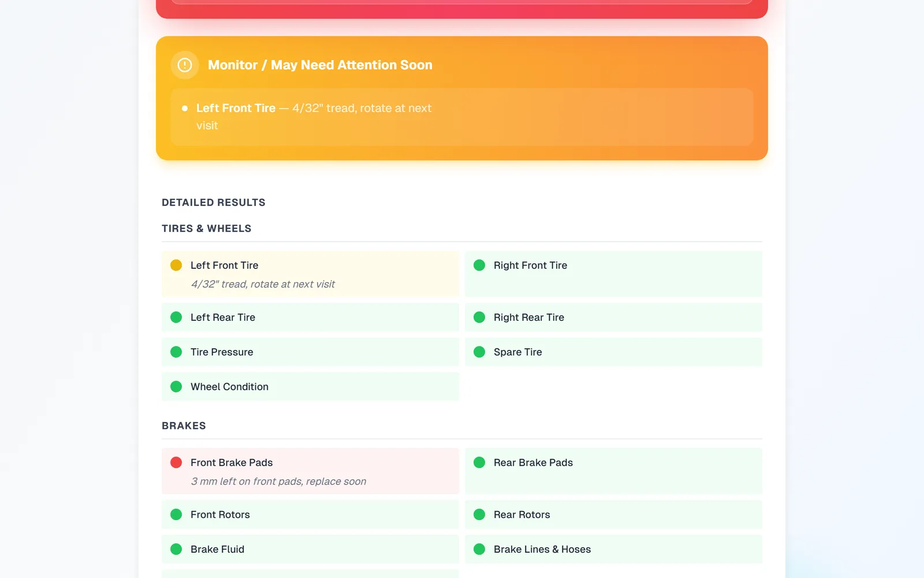Click the green status dot for Tire Pressure

tap(176, 352)
